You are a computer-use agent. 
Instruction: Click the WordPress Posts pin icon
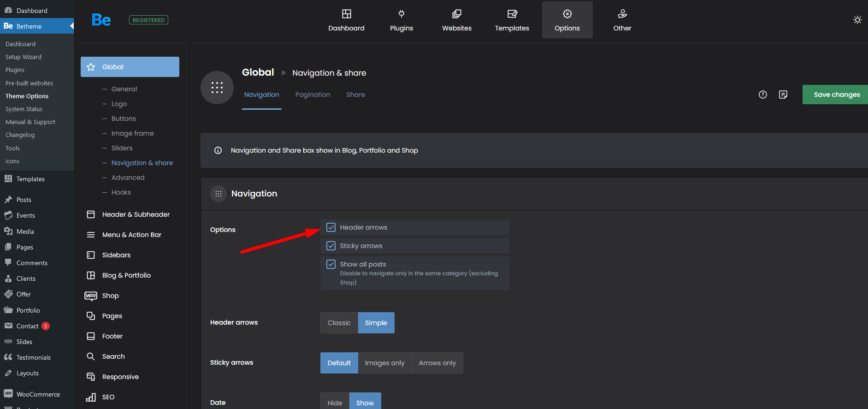(8, 200)
